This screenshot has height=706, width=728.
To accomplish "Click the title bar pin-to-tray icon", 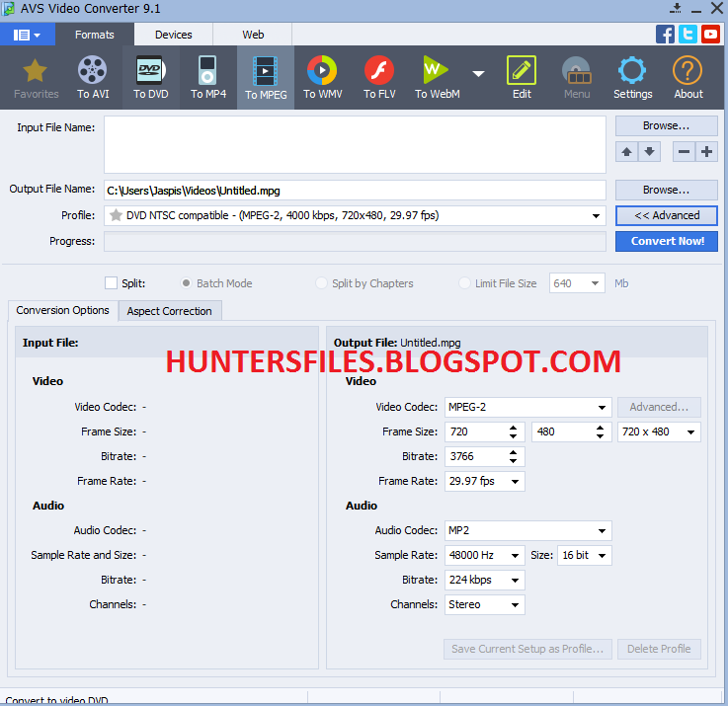I will (x=676, y=8).
